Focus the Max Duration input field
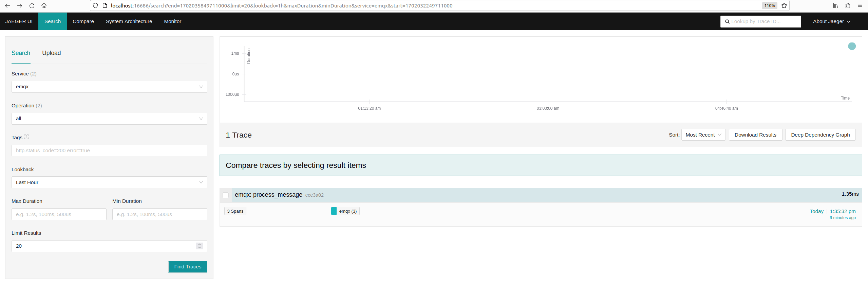868x283 pixels. pyautogui.click(x=59, y=214)
